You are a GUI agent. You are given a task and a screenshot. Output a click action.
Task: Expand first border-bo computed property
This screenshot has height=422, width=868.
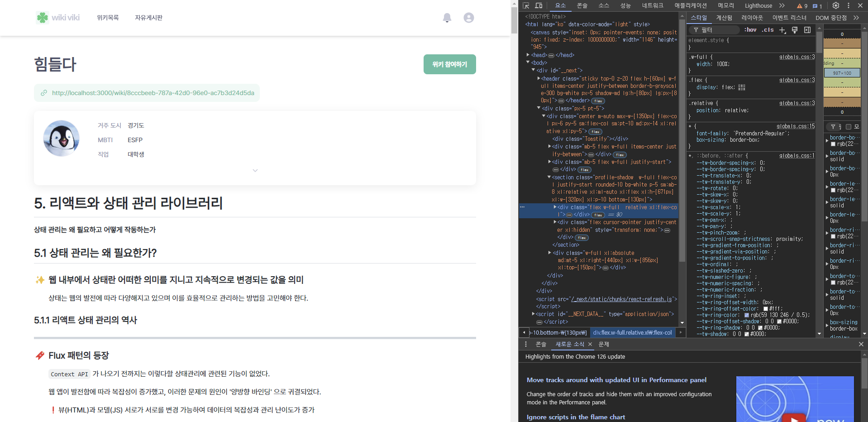point(827,141)
